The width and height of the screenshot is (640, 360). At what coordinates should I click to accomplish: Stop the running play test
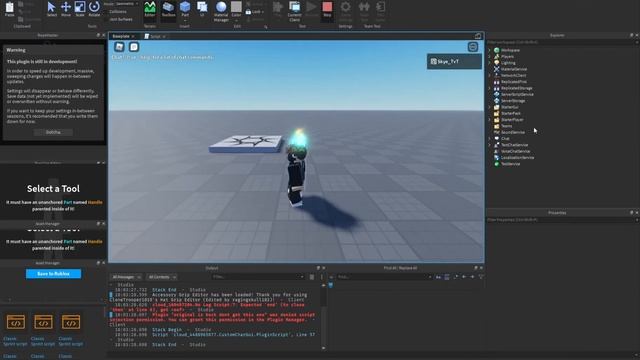327,9
